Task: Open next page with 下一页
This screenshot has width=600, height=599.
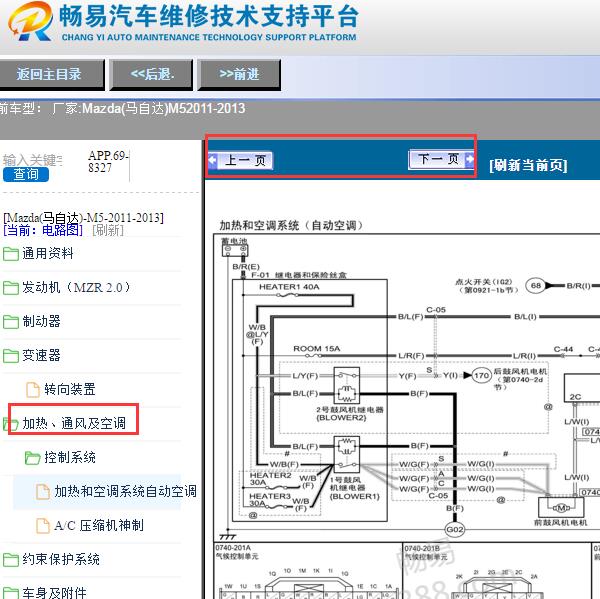Action: pos(442,159)
